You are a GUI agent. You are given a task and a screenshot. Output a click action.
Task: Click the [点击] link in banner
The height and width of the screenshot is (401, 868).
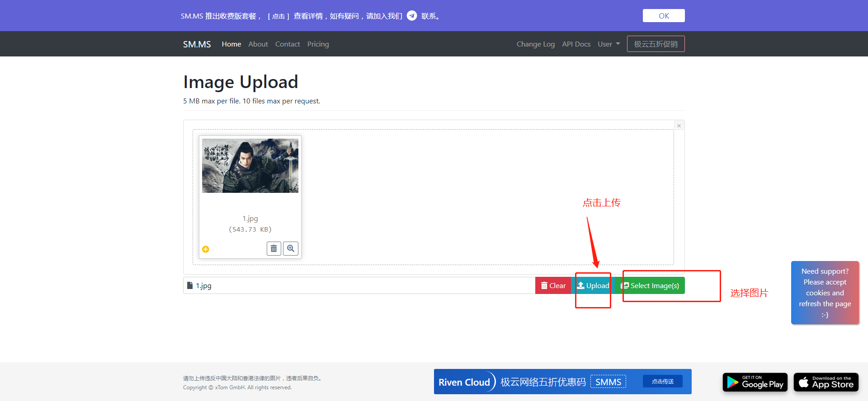click(278, 16)
